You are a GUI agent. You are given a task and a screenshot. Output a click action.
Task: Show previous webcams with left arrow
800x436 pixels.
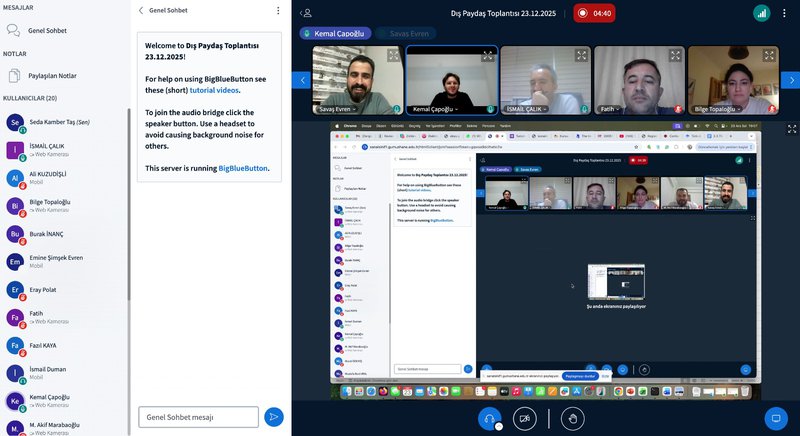click(x=301, y=79)
